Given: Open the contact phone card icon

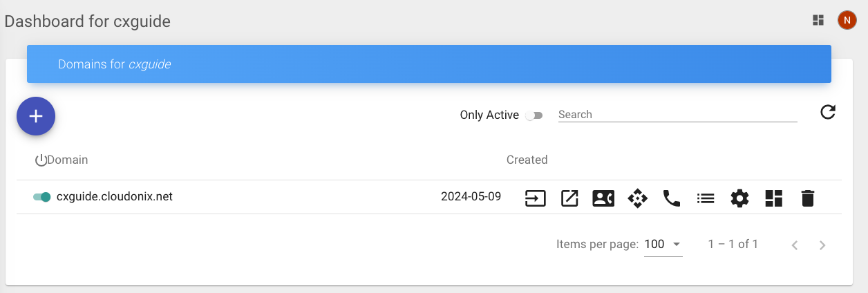Looking at the screenshot, I should pos(603,198).
